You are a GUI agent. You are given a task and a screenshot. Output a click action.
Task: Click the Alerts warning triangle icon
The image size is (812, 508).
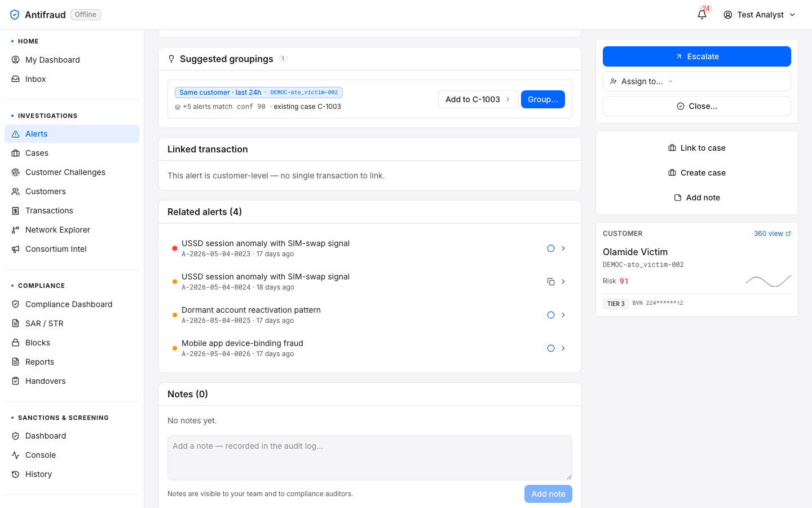pos(16,134)
